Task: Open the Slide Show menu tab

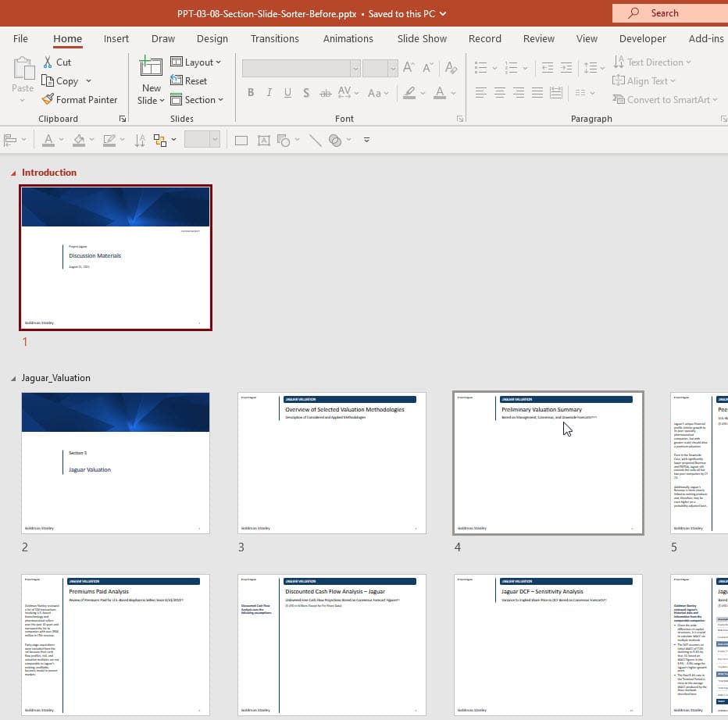Action: tap(422, 38)
